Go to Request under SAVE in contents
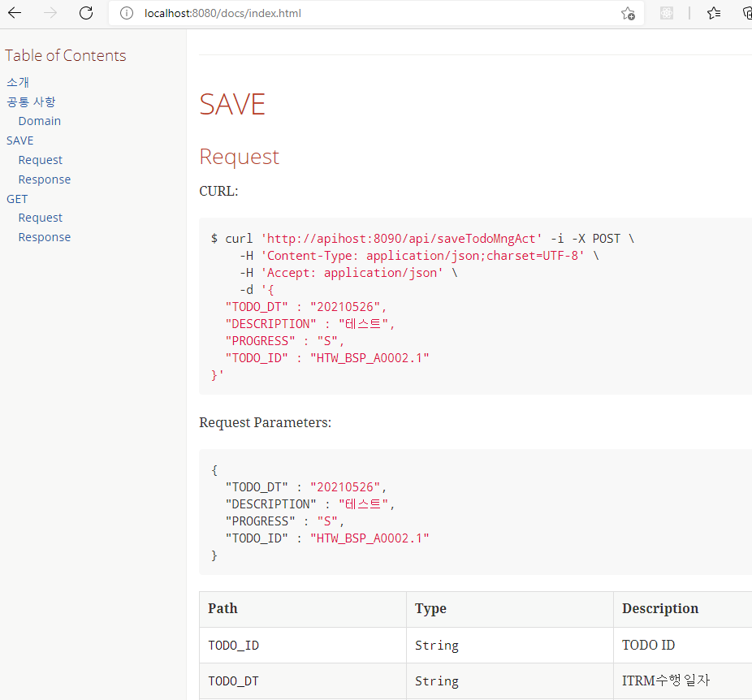Screen dimensions: 752x700 41,160
